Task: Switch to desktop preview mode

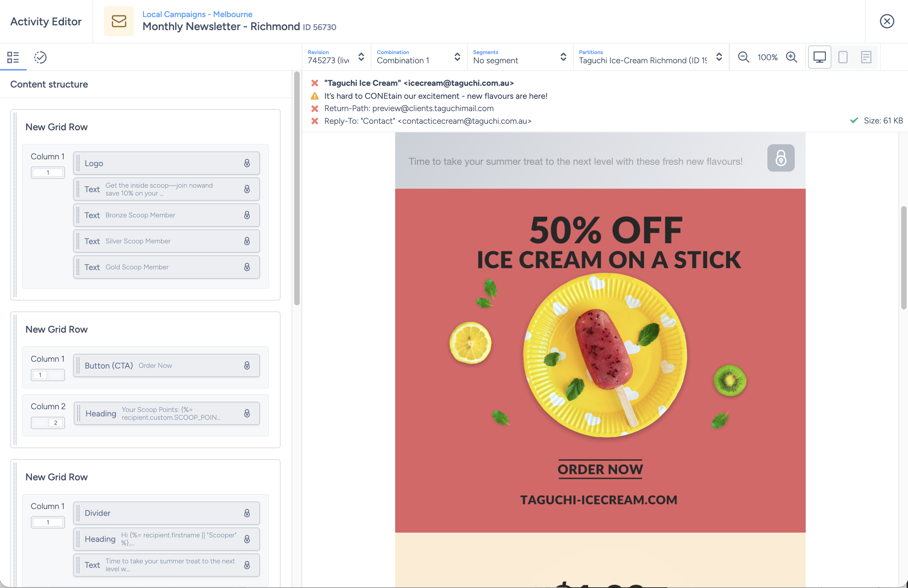Action: pyautogui.click(x=819, y=57)
